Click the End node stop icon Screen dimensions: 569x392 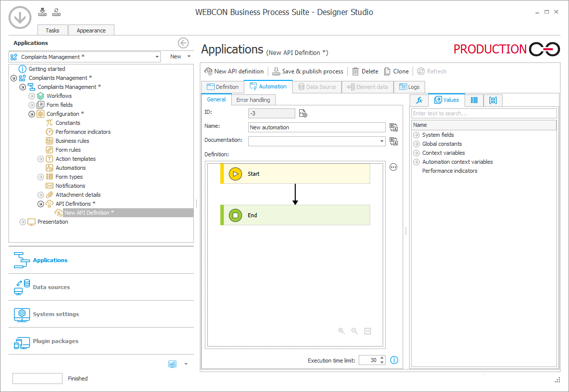(x=235, y=215)
